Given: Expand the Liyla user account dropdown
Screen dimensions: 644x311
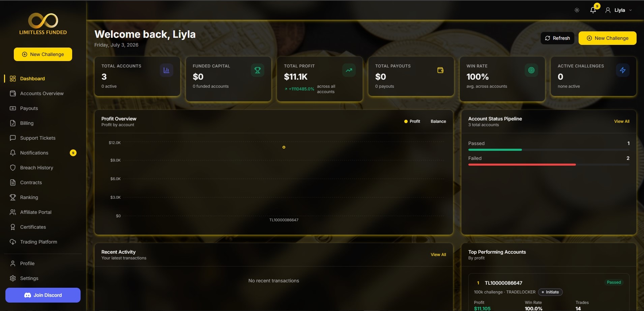Looking at the screenshot, I should pyautogui.click(x=619, y=10).
